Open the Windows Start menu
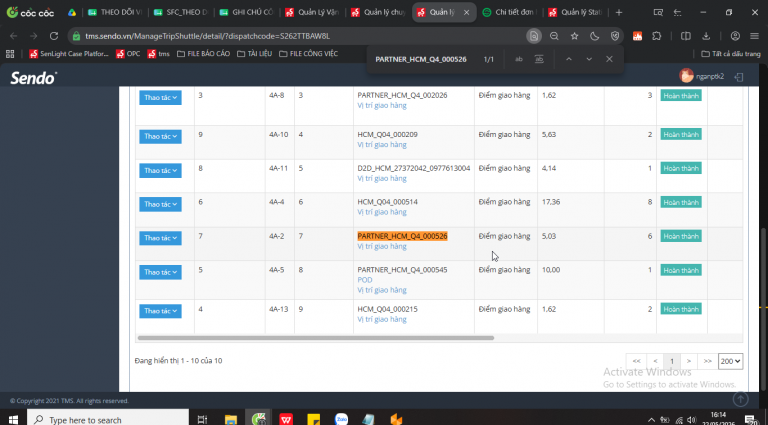Viewport: 768px width, 425px height. click(x=13, y=419)
